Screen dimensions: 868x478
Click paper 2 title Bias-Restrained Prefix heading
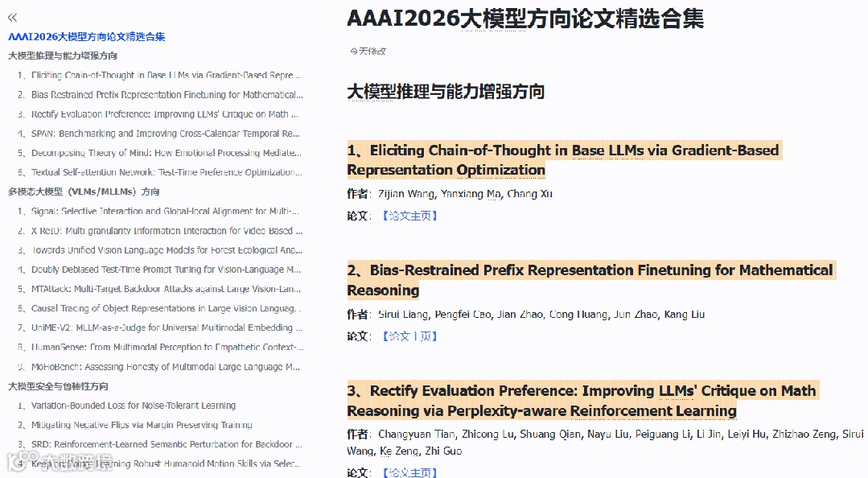(590, 280)
